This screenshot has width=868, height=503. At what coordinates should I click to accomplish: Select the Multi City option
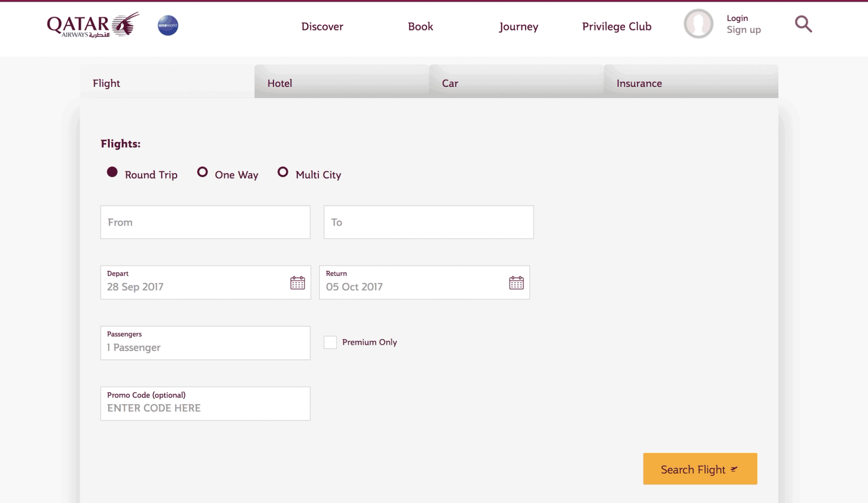[283, 172]
